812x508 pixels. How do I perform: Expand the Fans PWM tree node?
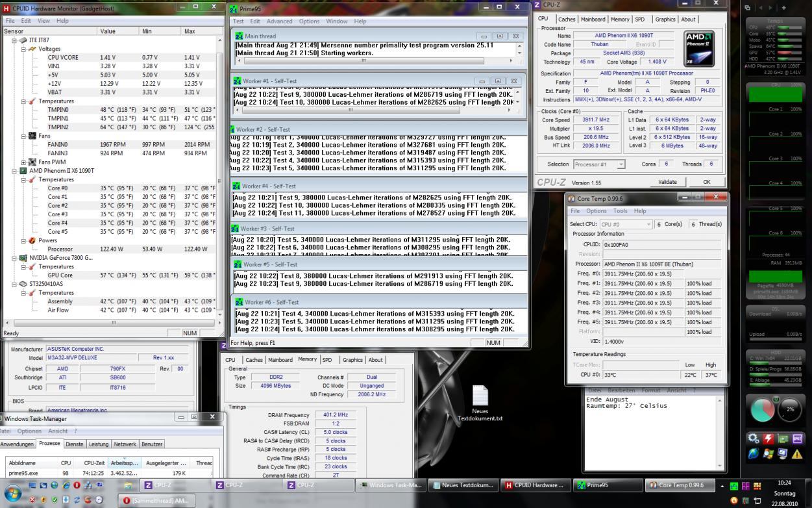(x=23, y=162)
